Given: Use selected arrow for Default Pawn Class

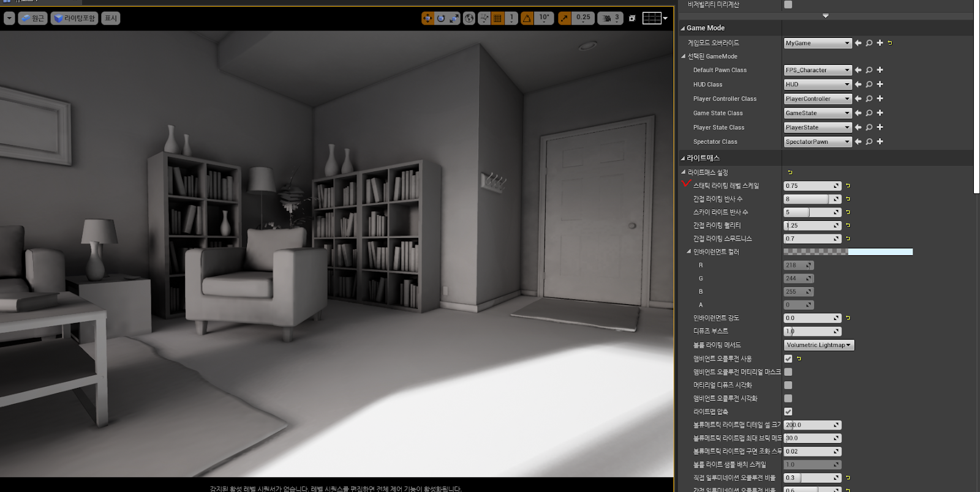Looking at the screenshot, I should click(x=858, y=70).
